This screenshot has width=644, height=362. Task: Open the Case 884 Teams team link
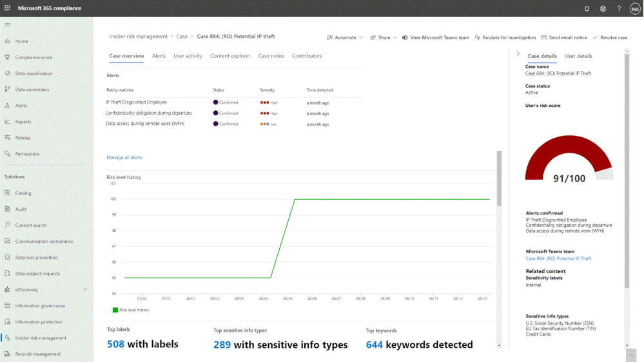pos(558,258)
